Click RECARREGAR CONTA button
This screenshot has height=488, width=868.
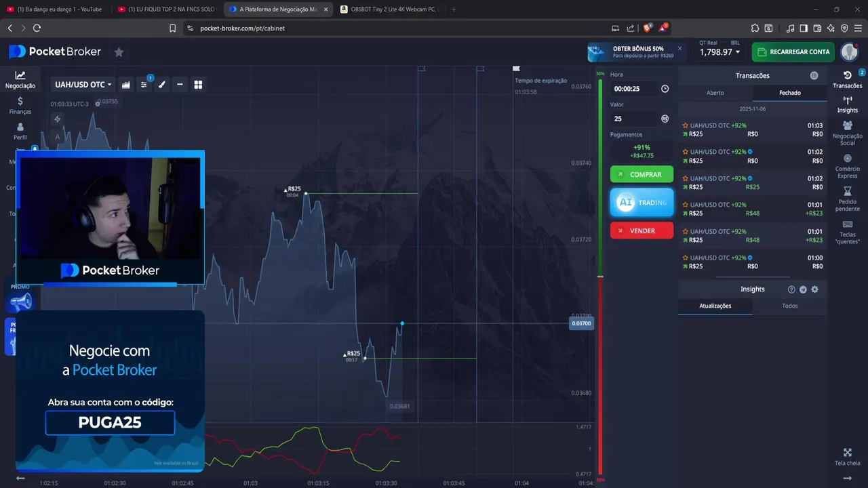tap(793, 52)
